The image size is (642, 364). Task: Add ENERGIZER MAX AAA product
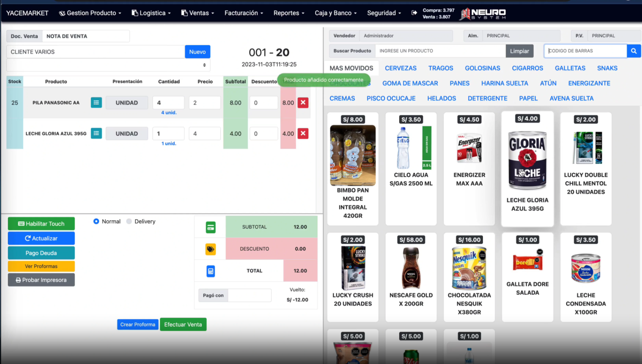coord(469,169)
